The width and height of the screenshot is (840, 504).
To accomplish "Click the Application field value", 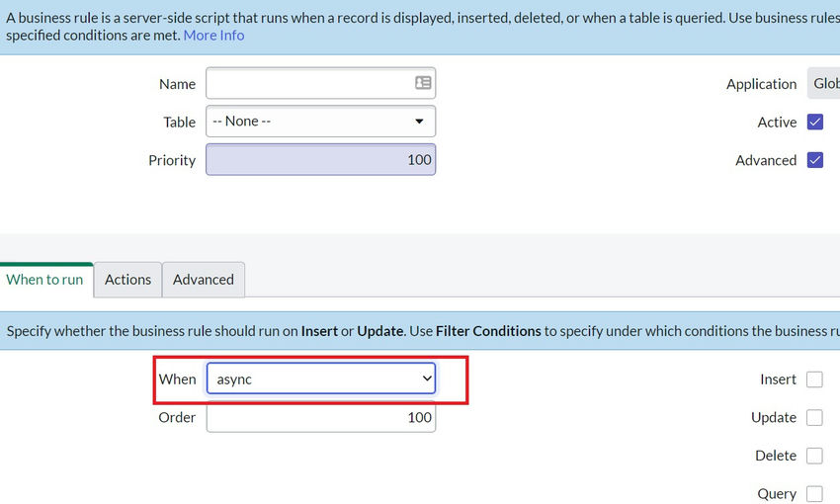I will pos(824,84).
